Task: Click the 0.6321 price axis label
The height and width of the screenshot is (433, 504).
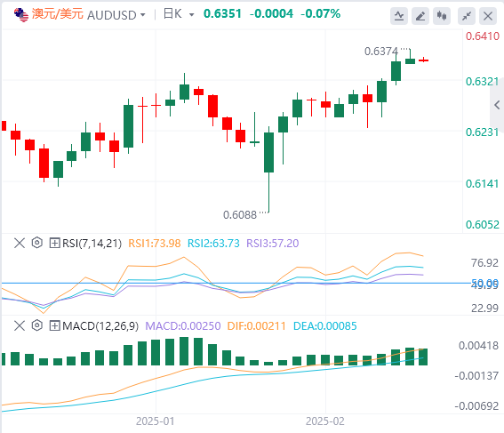Action: click(483, 81)
